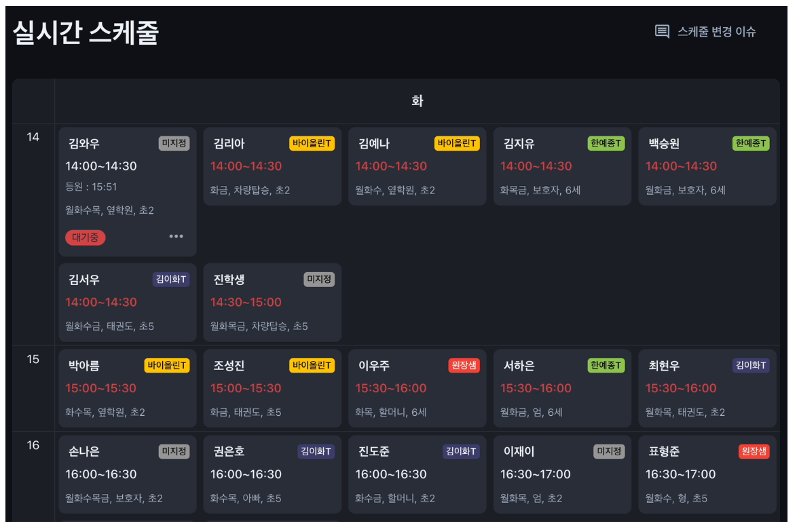The height and width of the screenshot is (532, 797).
Task: Open 손나은 16:00~16:30 card
Action: pos(128,474)
